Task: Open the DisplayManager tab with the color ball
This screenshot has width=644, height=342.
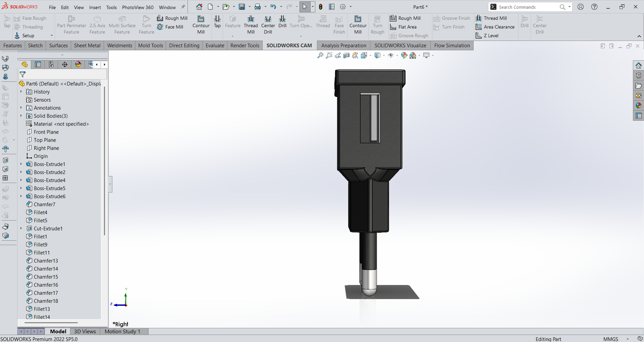Action: [x=78, y=64]
